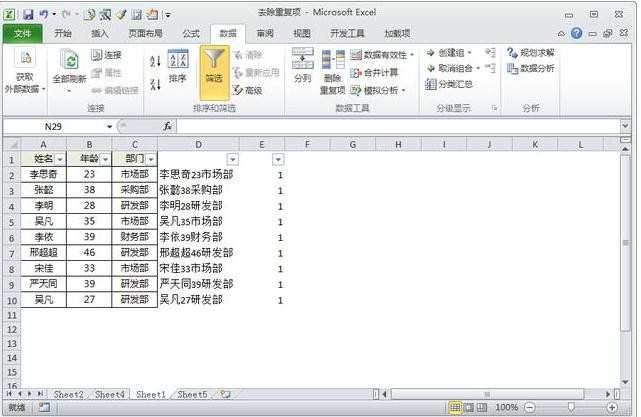This screenshot has width=641, height=417.
Task: Click the insert new worksheet icon
Action: pos(226,395)
